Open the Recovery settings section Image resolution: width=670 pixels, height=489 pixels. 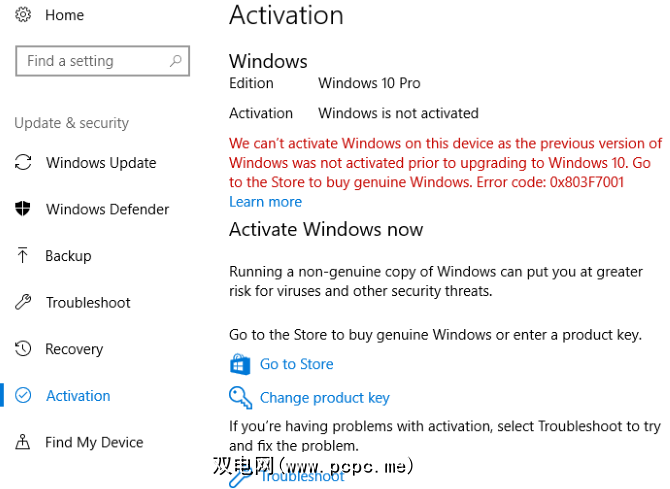coord(74,349)
